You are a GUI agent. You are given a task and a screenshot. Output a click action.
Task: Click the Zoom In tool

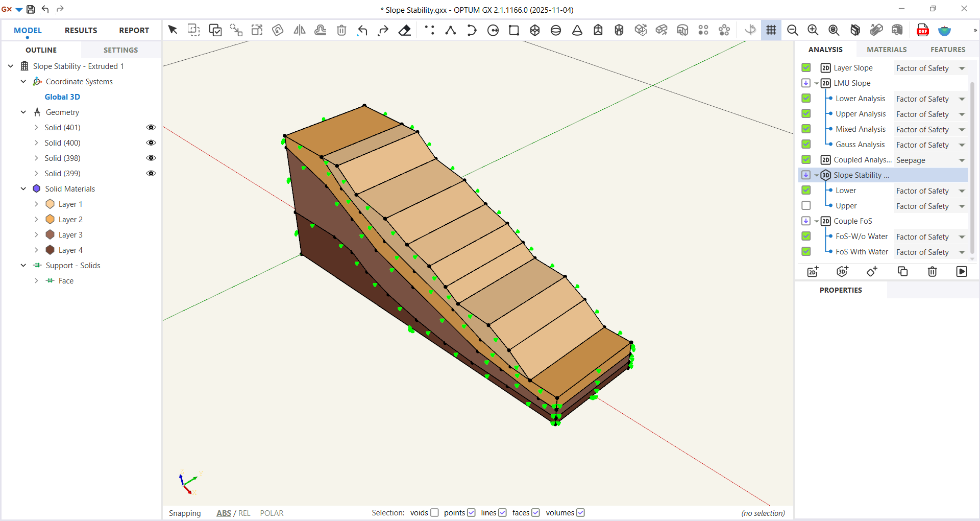813,30
